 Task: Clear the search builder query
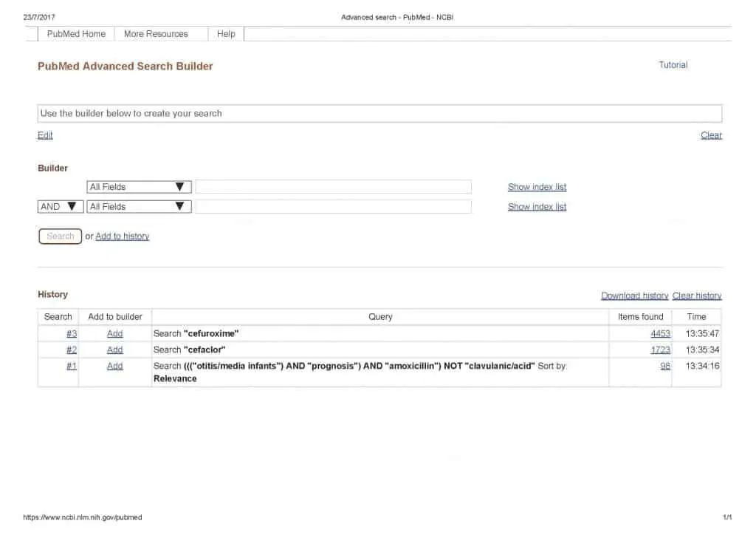click(x=711, y=135)
